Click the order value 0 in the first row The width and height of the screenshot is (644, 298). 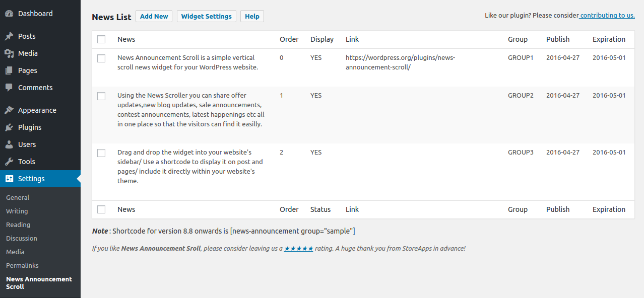(x=282, y=58)
